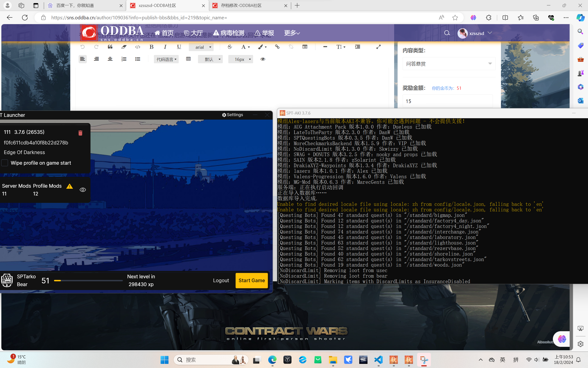Click the Windows Start button
Screen dimensions: 588x368
coord(164,360)
